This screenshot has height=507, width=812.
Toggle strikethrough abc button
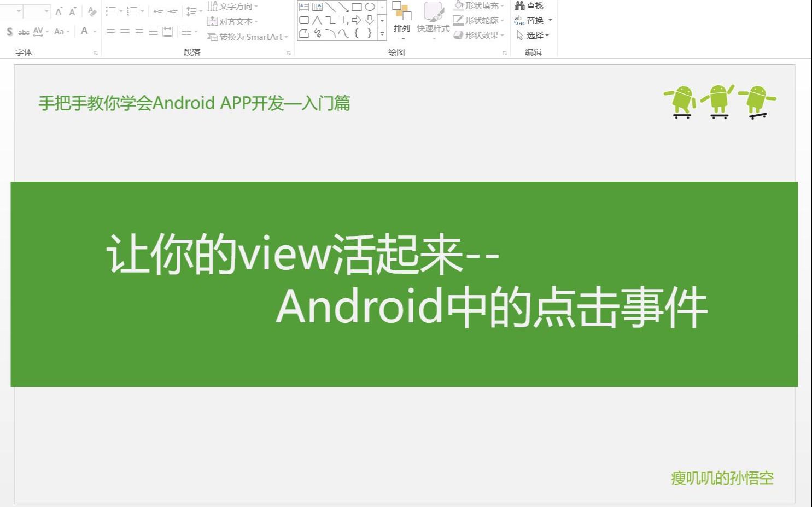(24, 32)
